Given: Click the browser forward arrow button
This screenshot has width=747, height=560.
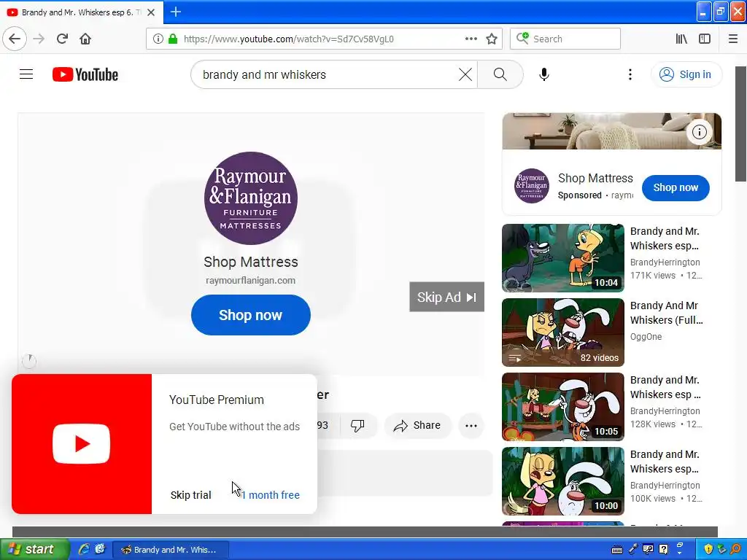Looking at the screenshot, I should pyautogui.click(x=39, y=39).
